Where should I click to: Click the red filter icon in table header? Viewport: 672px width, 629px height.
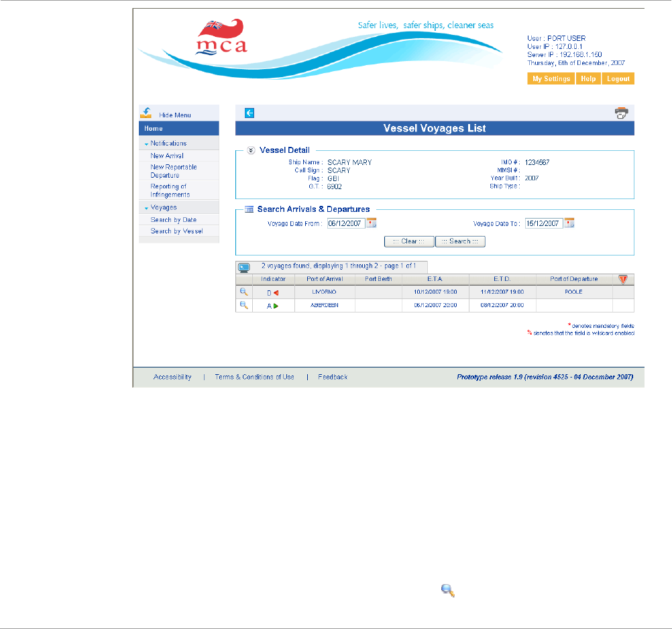click(x=623, y=279)
